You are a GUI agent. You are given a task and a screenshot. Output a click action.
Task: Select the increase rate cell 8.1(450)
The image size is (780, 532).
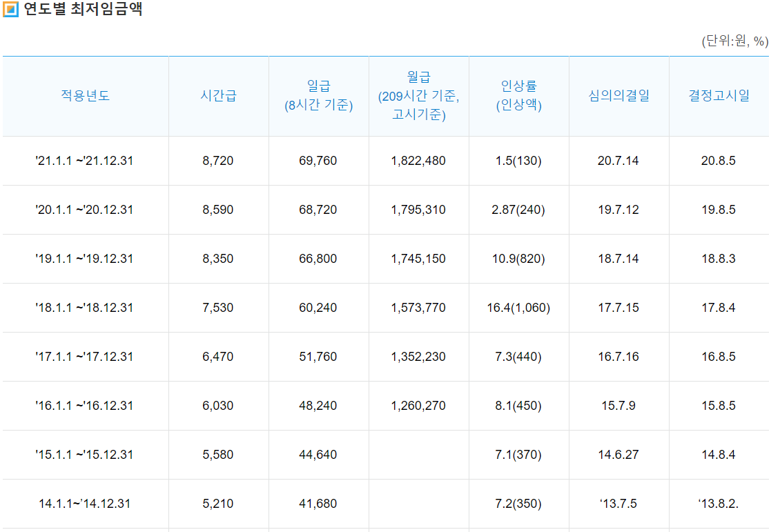[x=518, y=406]
